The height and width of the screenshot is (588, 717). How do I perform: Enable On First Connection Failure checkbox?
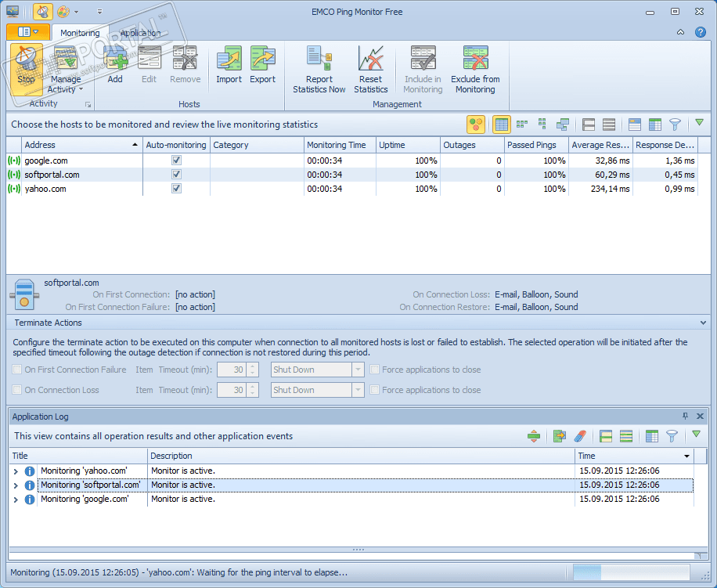[17, 370]
